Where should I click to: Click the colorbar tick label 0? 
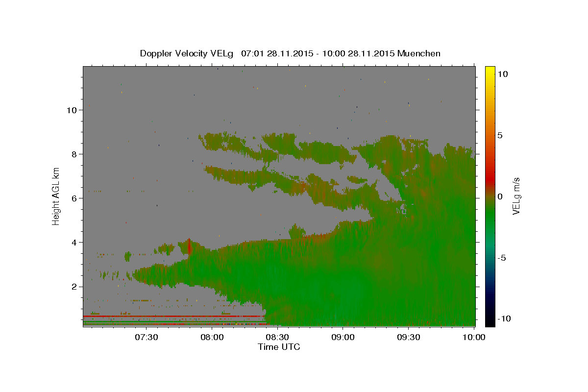500,196
